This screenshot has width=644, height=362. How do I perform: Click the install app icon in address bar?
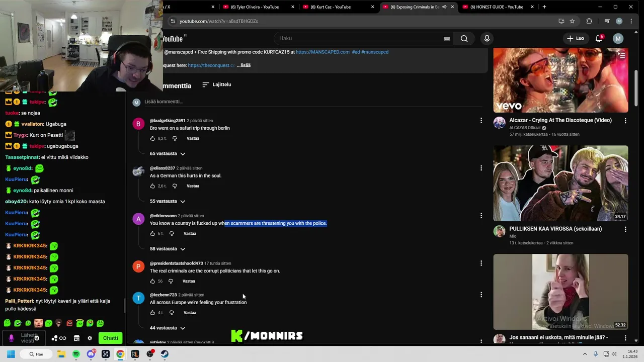pos(561,21)
